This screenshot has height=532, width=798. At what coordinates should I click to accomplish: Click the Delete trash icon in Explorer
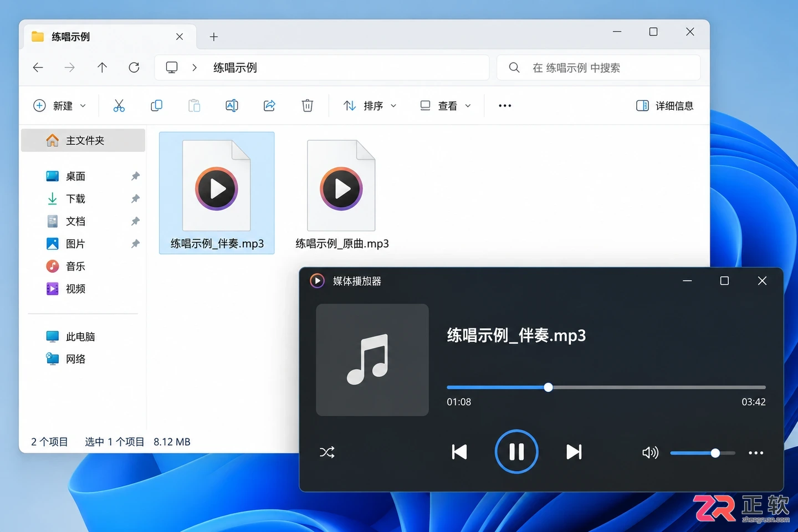point(307,105)
